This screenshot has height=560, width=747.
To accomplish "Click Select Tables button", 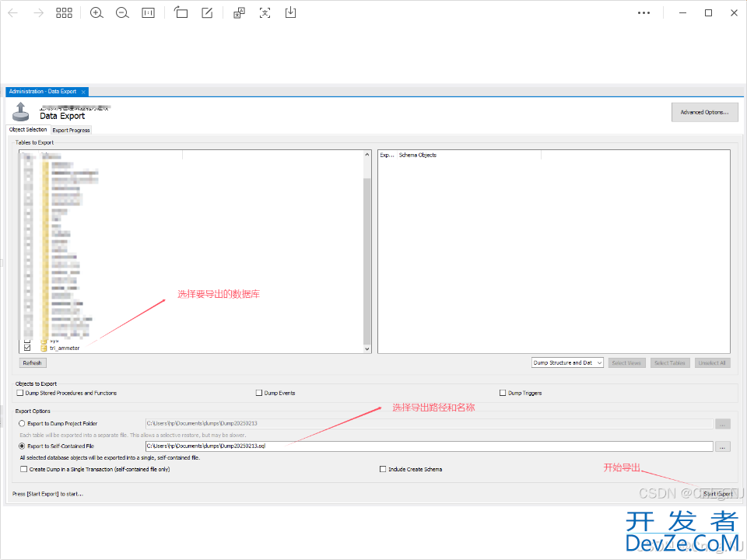I will point(669,363).
